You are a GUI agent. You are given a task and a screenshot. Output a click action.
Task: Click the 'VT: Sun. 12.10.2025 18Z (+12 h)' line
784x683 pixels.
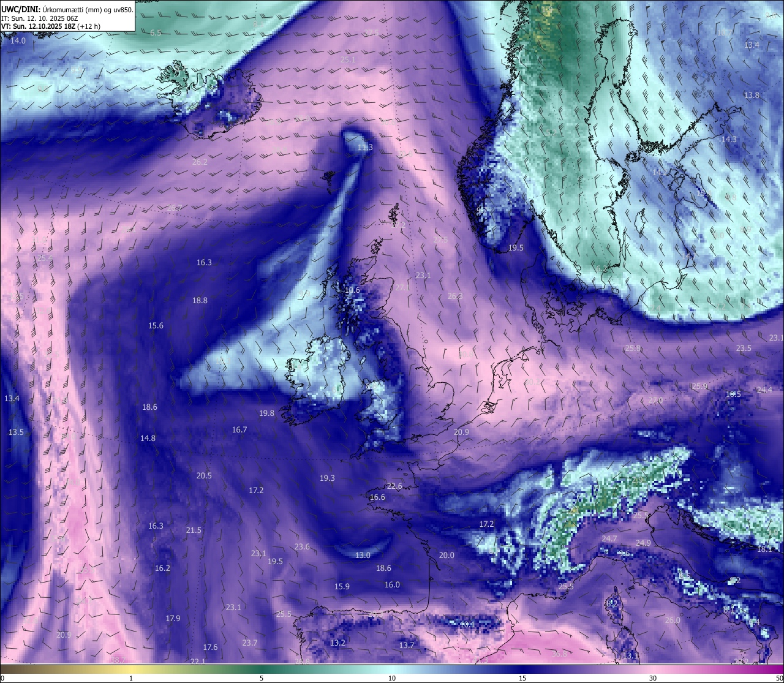pyautogui.click(x=51, y=27)
